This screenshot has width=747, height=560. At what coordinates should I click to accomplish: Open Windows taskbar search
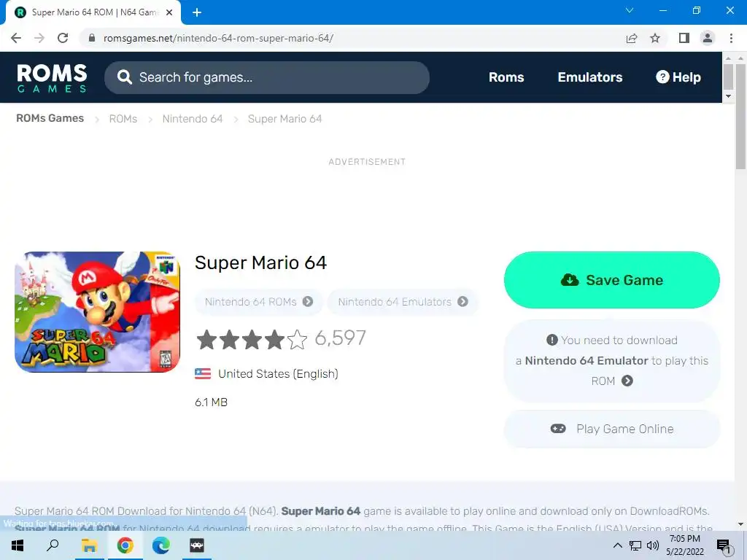tap(53, 545)
